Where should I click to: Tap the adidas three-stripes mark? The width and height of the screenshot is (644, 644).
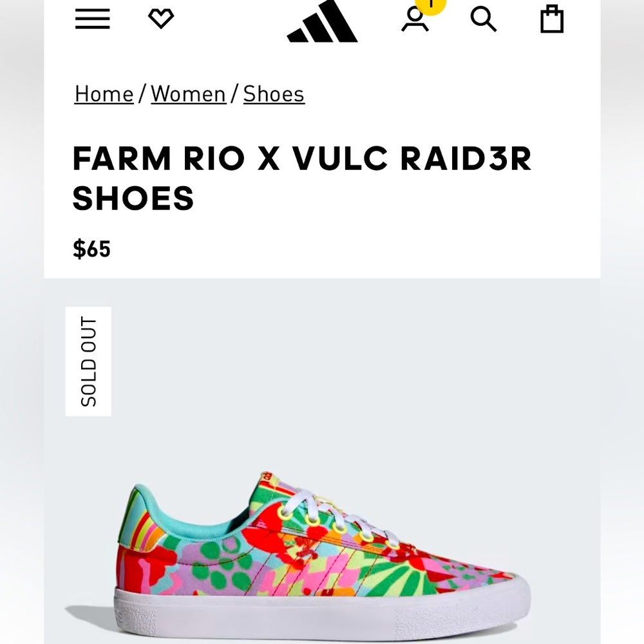[322, 23]
